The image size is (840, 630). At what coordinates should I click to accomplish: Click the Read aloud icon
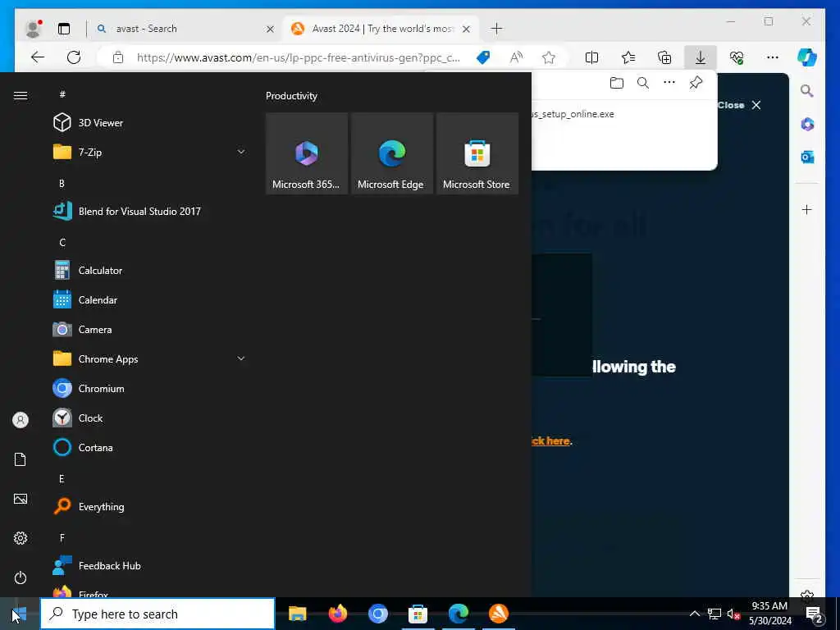tap(516, 57)
